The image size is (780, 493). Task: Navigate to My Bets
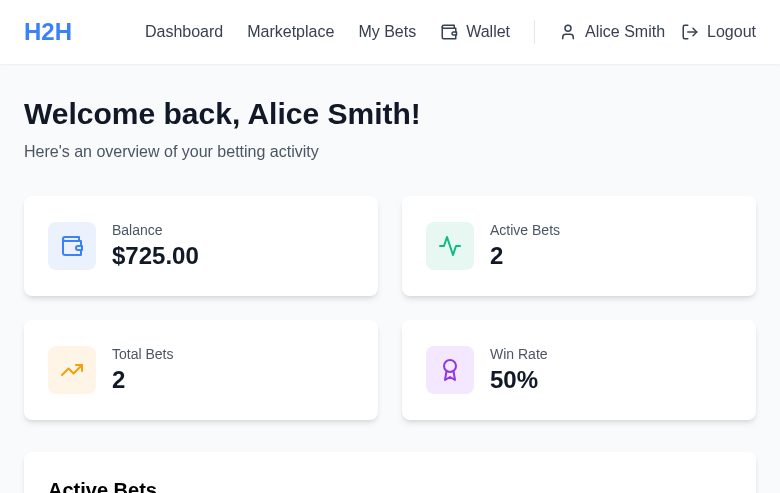click(x=387, y=32)
